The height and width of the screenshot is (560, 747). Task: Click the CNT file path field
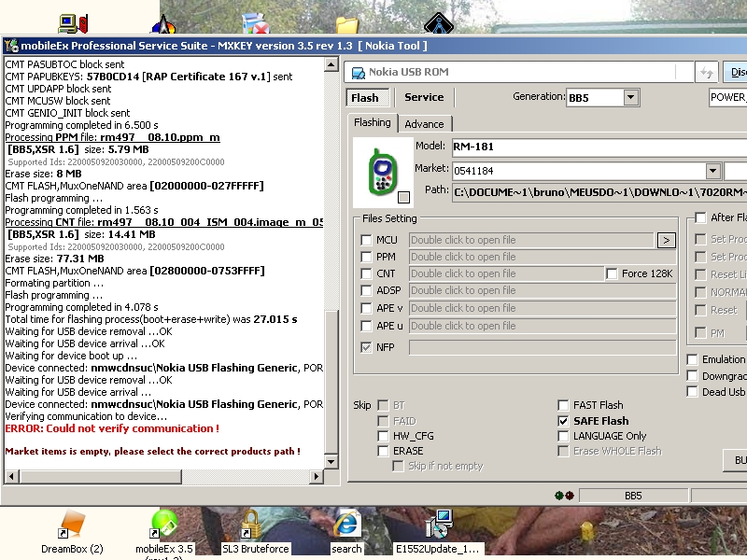pos(506,273)
